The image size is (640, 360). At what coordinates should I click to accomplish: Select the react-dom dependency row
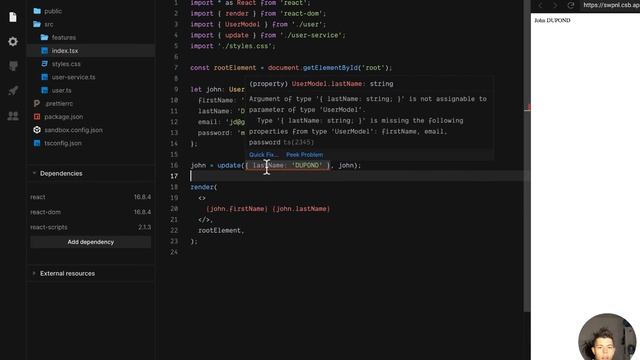coord(91,212)
